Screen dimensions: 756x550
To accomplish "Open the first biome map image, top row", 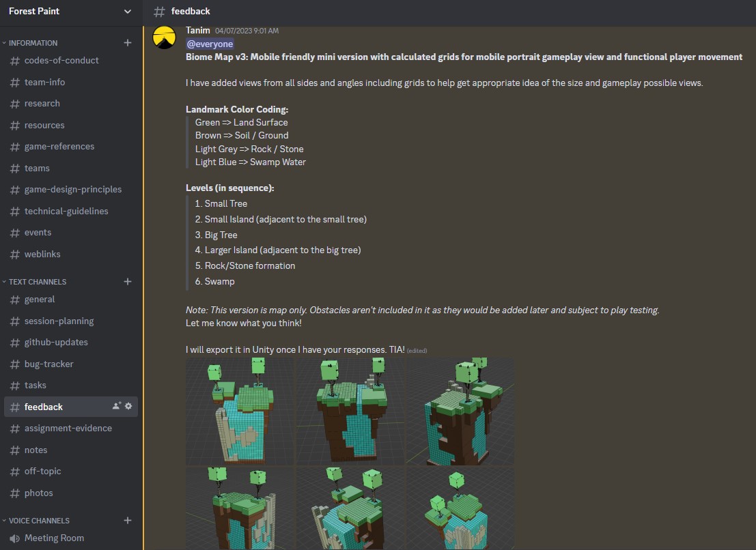I will pyautogui.click(x=240, y=411).
